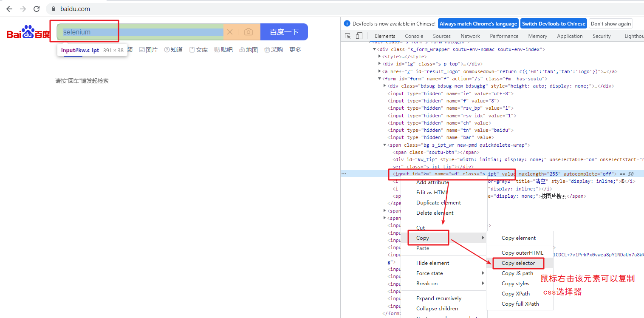The width and height of the screenshot is (644, 318).
Task: Switch to the Console tab
Action: point(414,36)
